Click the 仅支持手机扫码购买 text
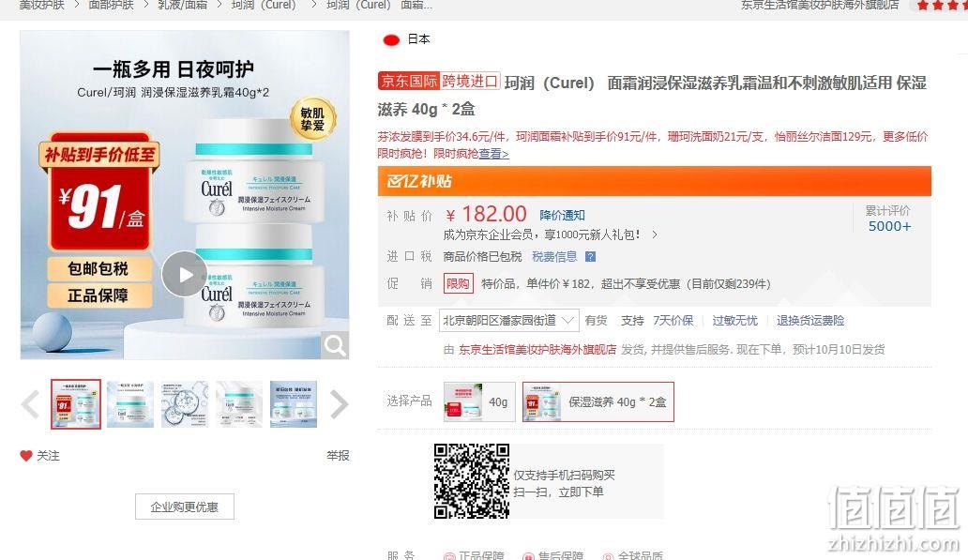968x560 pixels. tap(565, 475)
